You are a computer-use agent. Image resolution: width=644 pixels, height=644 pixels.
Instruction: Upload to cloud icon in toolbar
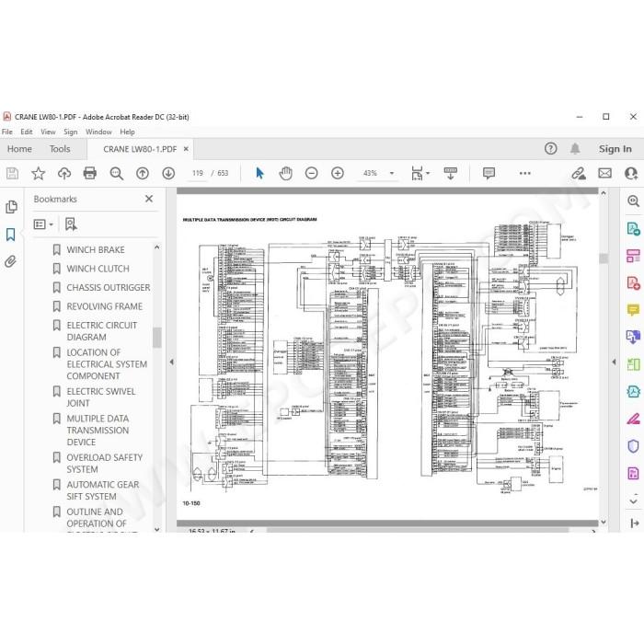point(64,173)
